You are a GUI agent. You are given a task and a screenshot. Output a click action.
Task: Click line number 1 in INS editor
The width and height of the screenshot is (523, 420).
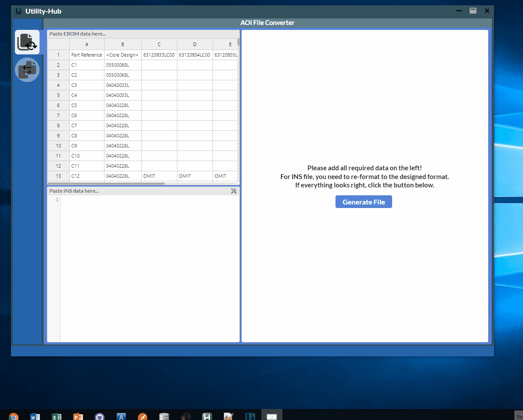click(x=57, y=200)
